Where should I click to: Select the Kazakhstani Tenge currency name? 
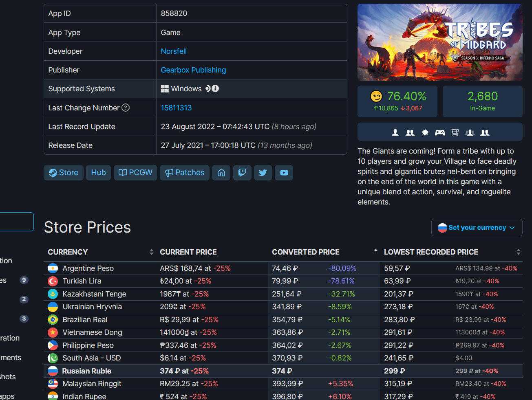tap(94, 294)
